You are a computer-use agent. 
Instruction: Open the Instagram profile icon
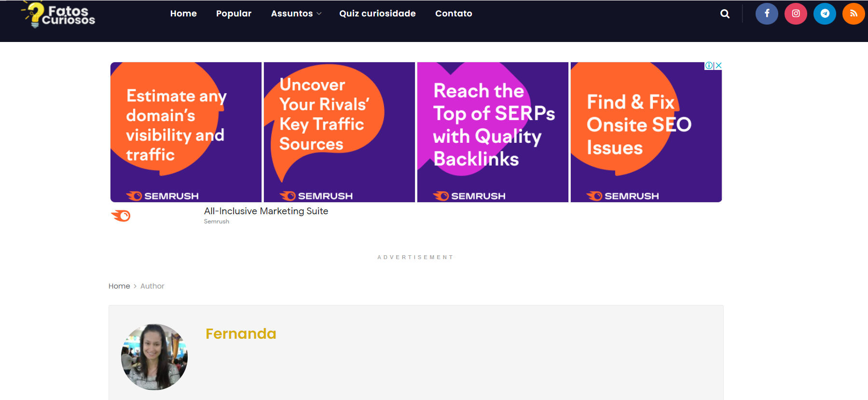796,14
